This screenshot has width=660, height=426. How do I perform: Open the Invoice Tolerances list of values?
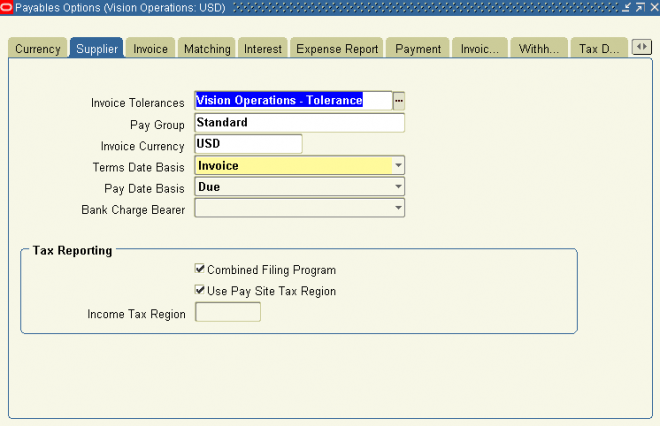click(399, 101)
